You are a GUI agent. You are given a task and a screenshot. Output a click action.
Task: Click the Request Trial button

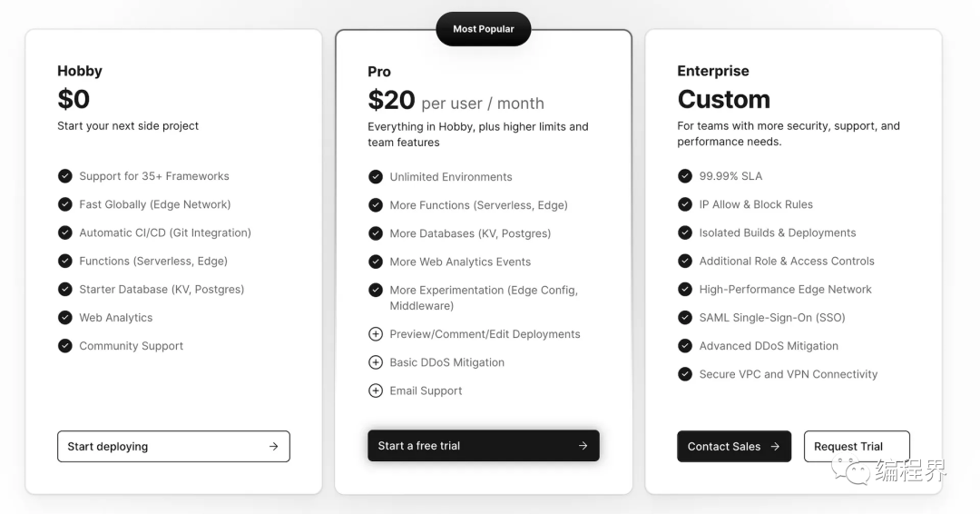coord(857,447)
